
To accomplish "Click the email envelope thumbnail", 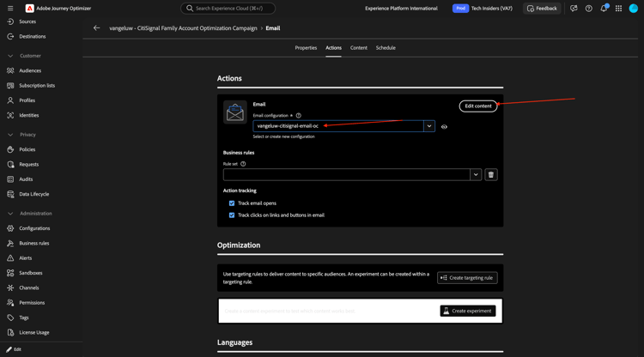I will [235, 112].
